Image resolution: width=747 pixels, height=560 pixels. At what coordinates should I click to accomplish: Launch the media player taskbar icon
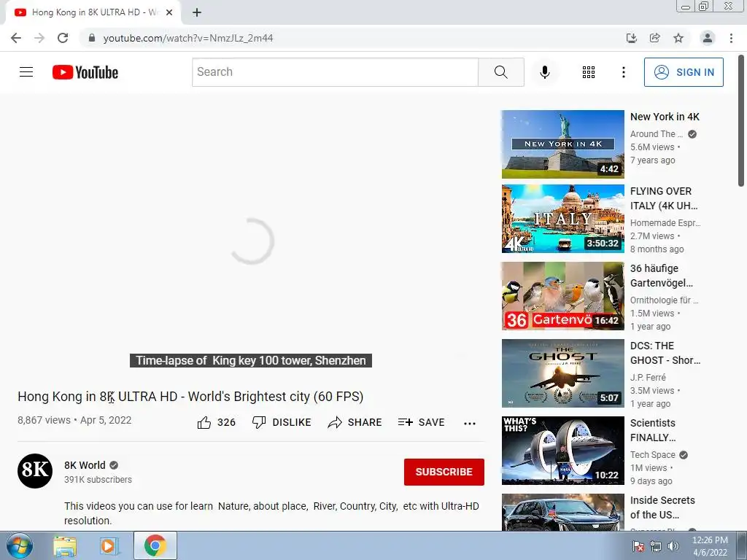109,546
